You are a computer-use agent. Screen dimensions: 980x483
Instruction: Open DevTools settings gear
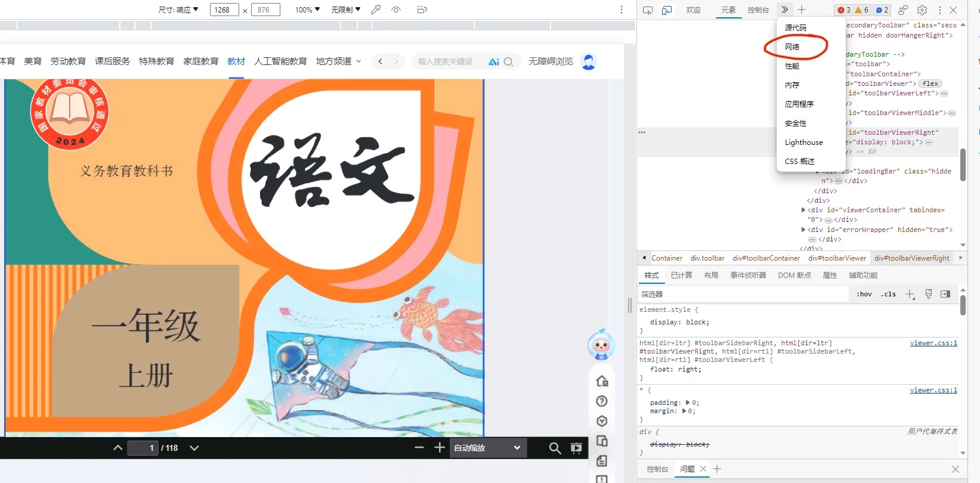pos(922,10)
